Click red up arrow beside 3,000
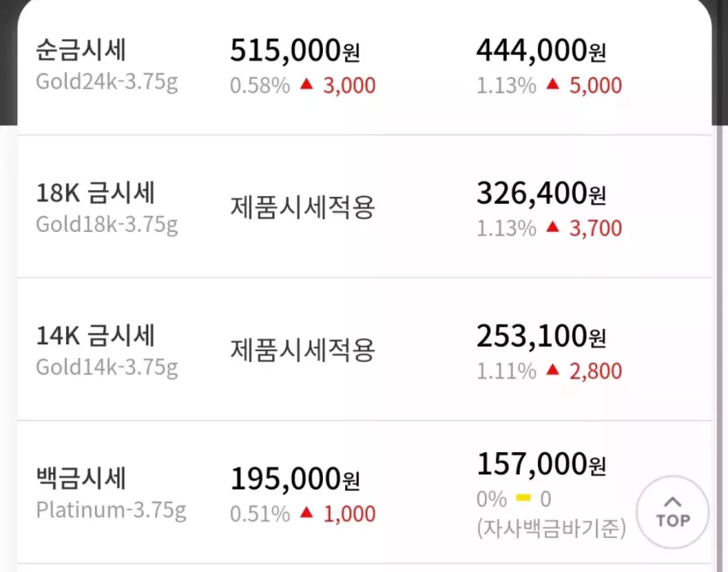Image resolution: width=728 pixels, height=572 pixels. tap(307, 84)
